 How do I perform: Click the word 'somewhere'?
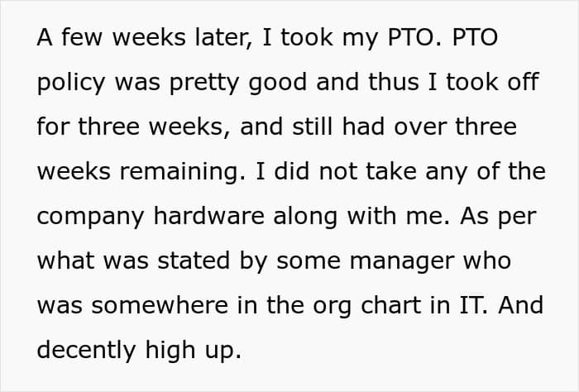pyautogui.click(x=160, y=305)
